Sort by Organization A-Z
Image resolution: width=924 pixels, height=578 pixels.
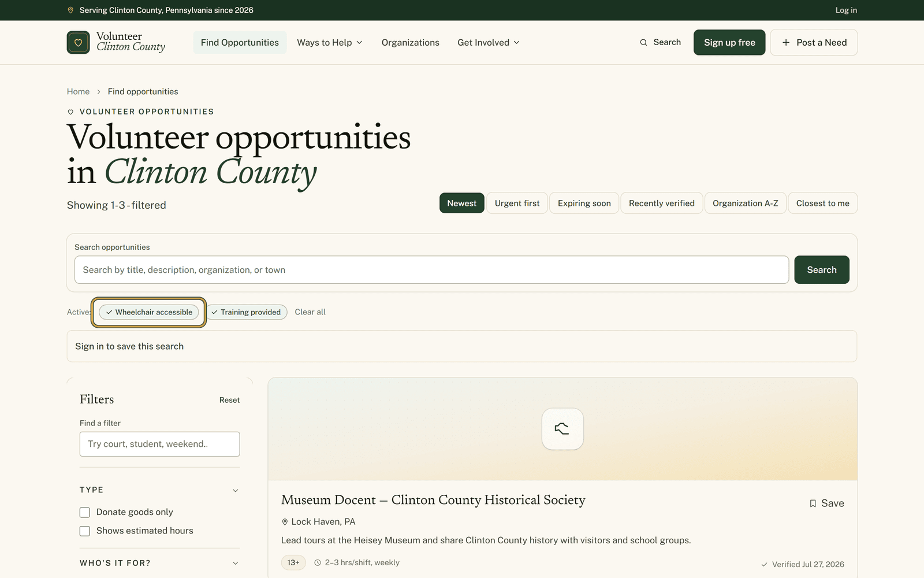[x=745, y=203]
